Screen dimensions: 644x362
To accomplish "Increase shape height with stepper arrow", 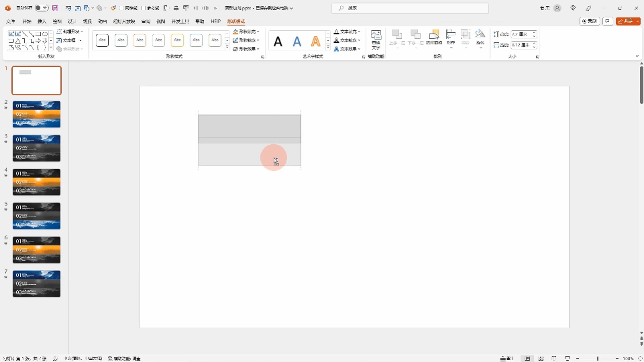I will point(534,32).
